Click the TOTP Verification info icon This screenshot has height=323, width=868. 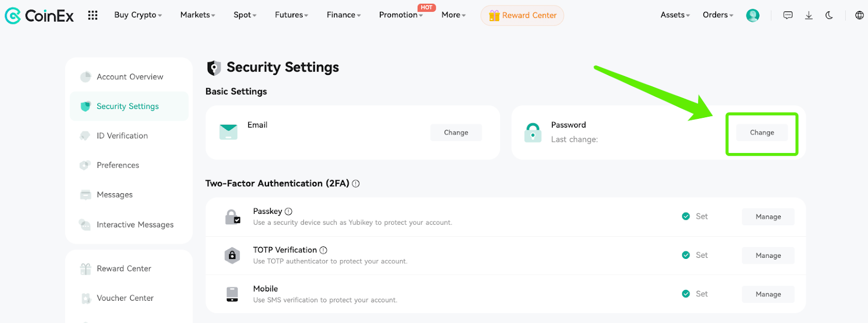(x=323, y=250)
